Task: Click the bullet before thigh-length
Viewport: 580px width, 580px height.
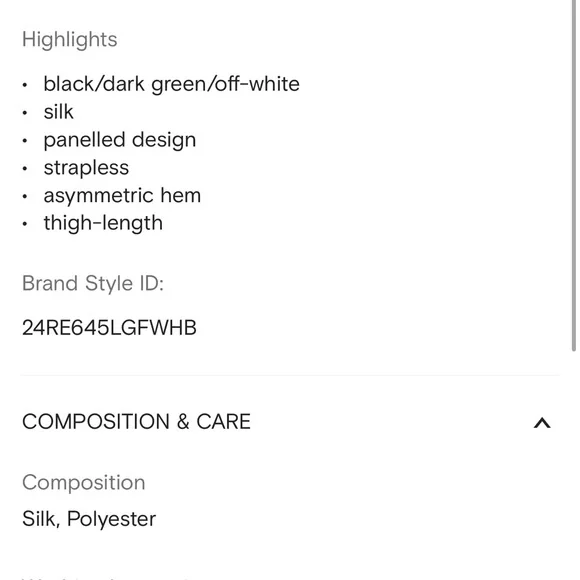Action: 25,224
